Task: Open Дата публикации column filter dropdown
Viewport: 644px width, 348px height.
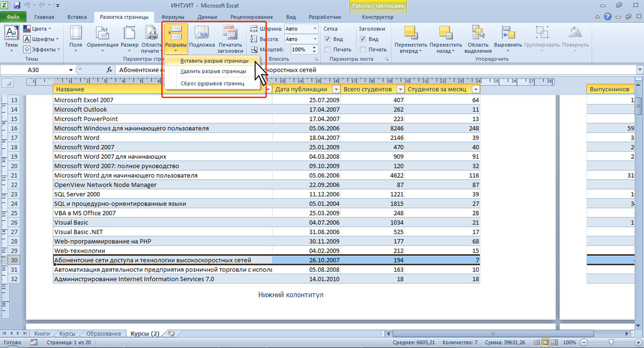Action: pos(336,89)
